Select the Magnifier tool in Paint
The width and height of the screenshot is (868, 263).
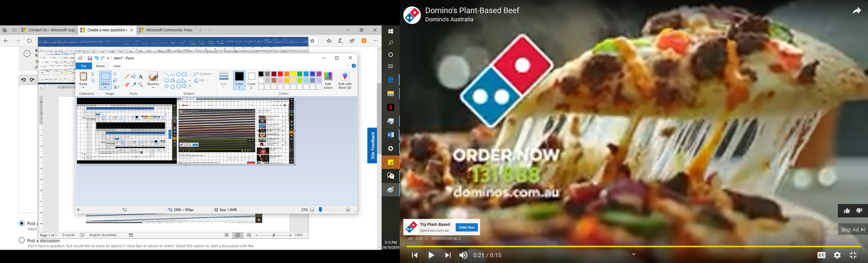click(141, 84)
